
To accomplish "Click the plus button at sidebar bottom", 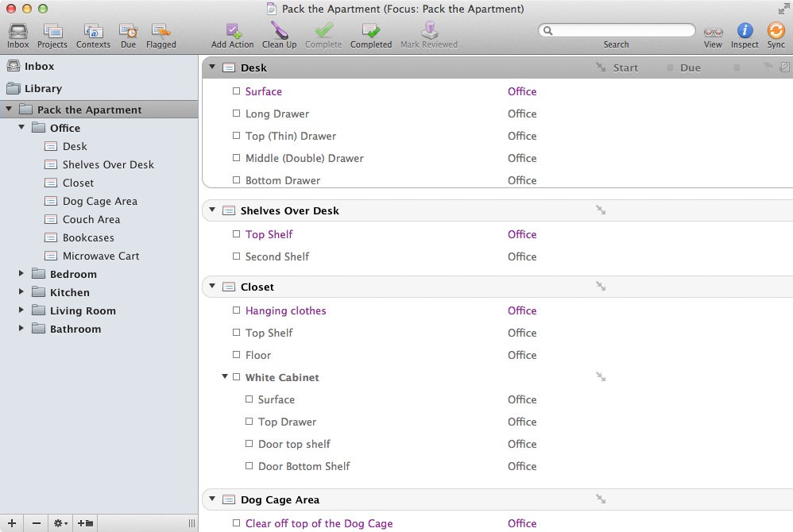I will 12,522.
